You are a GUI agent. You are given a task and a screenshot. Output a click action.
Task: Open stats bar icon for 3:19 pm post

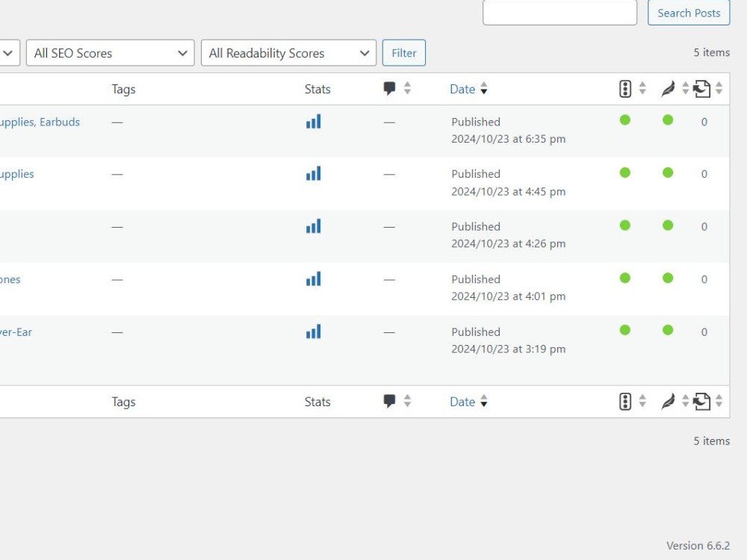click(314, 332)
